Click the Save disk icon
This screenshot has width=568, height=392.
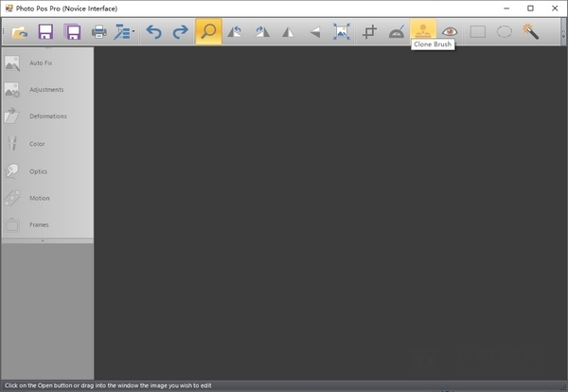[45, 32]
